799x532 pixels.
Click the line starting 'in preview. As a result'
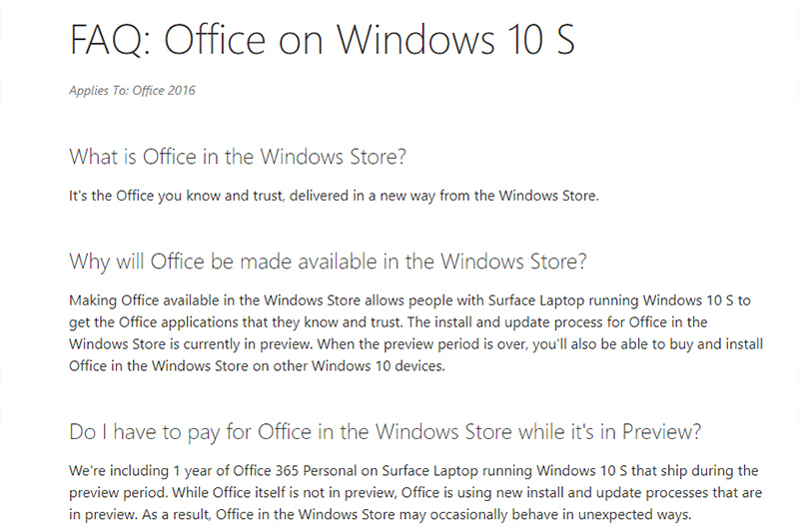[380, 514]
